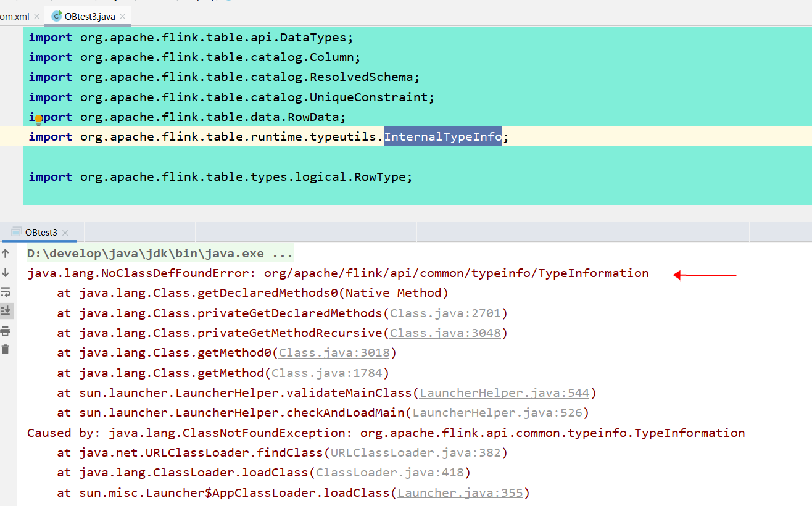Click the getDeclaredMethods0(Native Method) line
The width and height of the screenshot is (812, 506).
(x=252, y=292)
